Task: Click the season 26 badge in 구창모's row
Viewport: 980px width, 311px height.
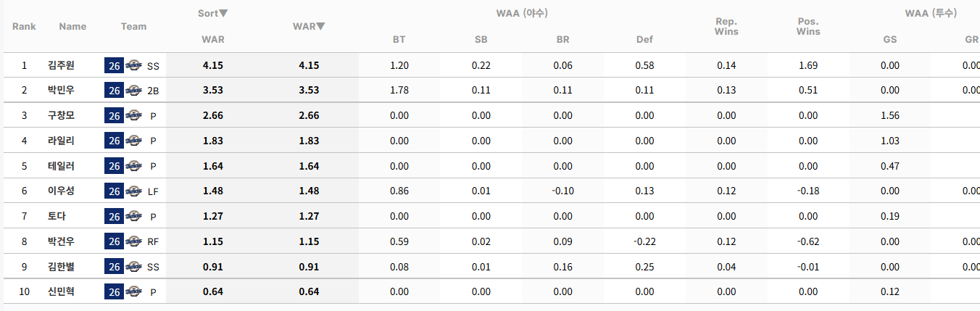Action: click(114, 116)
